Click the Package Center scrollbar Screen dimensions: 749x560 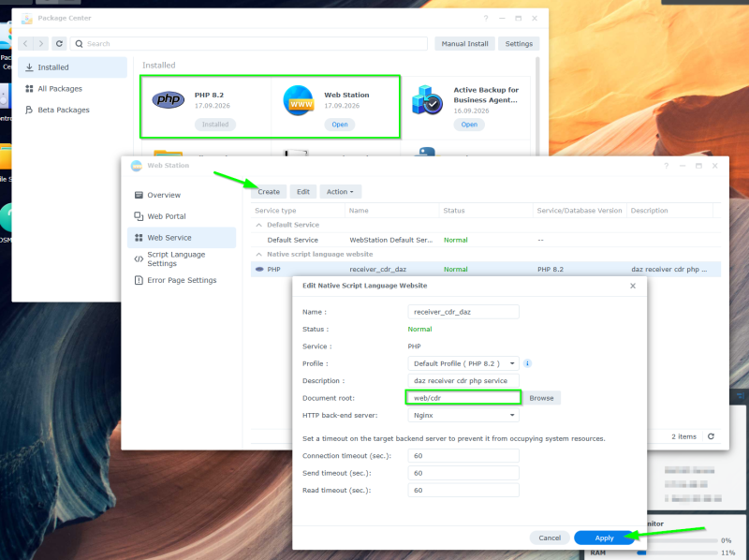coord(537,105)
